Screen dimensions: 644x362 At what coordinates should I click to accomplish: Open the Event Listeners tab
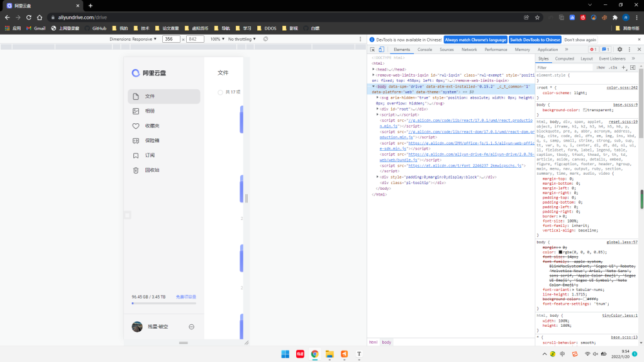[x=612, y=58]
